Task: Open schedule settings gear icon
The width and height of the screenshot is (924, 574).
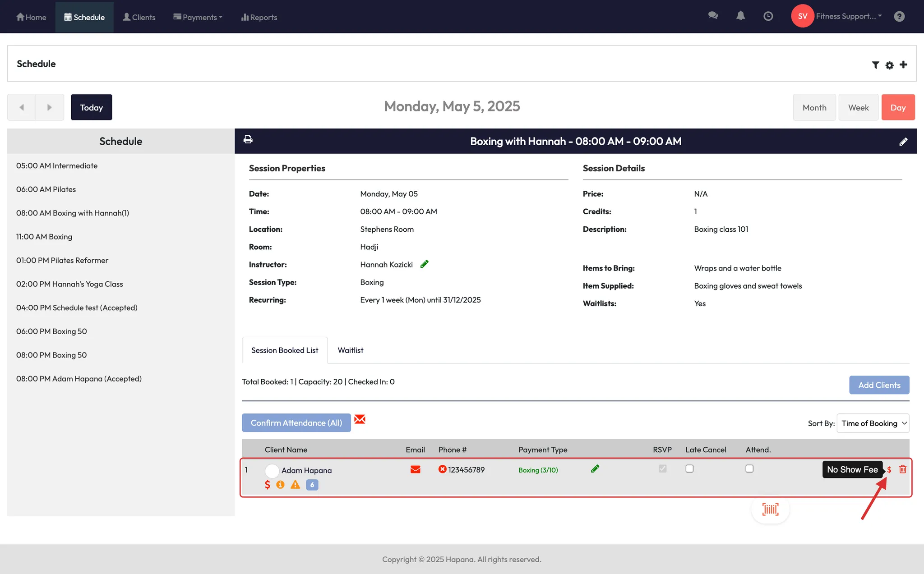Action: tap(889, 65)
